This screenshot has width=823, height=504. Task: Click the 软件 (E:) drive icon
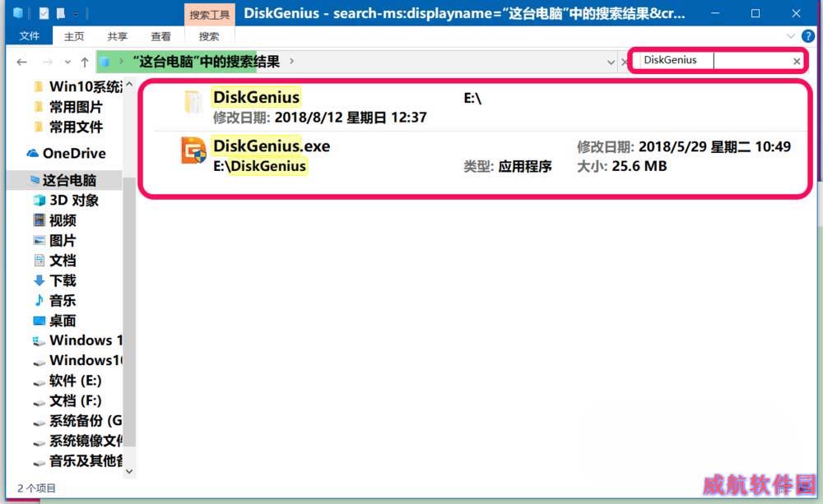[39, 381]
